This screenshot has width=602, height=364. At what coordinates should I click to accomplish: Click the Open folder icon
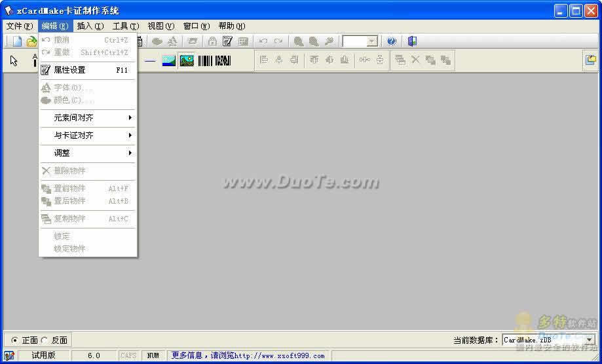tap(32, 41)
